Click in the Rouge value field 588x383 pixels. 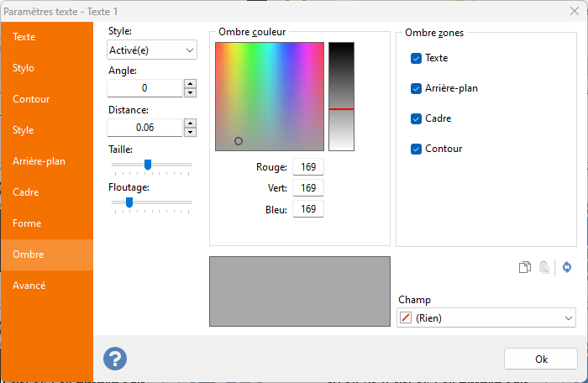pos(307,167)
